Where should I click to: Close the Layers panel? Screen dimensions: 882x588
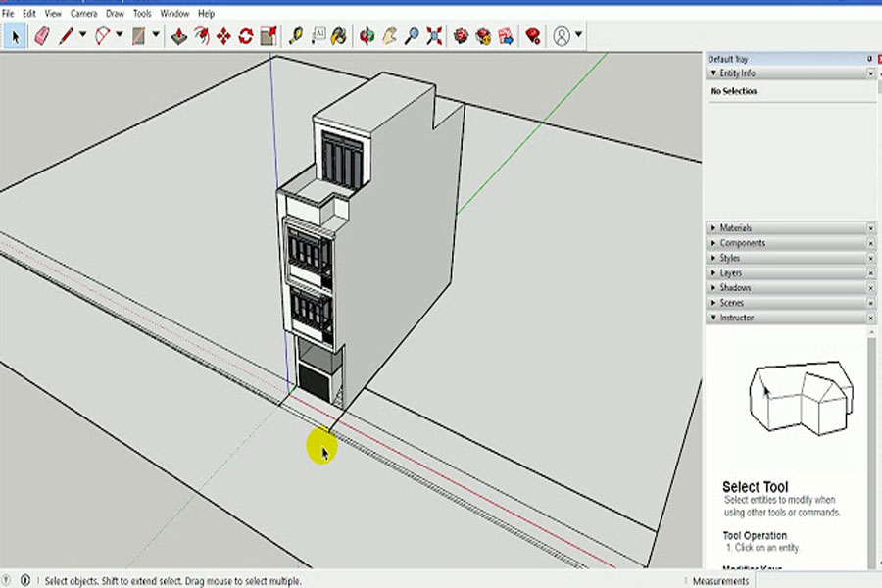tap(871, 272)
